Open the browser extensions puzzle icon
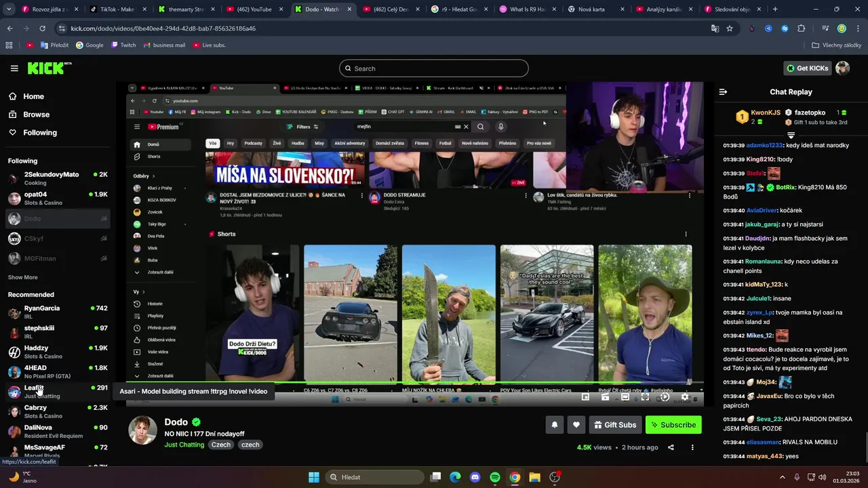The height and width of the screenshot is (488, 868). pyautogui.click(x=802, y=28)
